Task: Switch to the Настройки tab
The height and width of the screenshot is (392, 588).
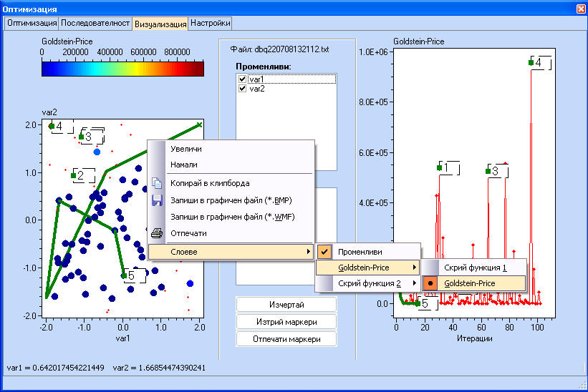Action: 211,23
